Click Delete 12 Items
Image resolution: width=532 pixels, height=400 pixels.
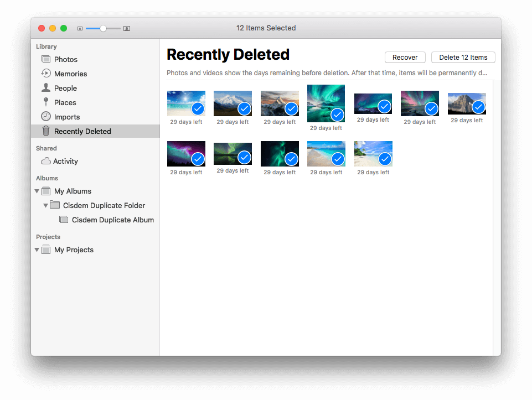point(463,57)
